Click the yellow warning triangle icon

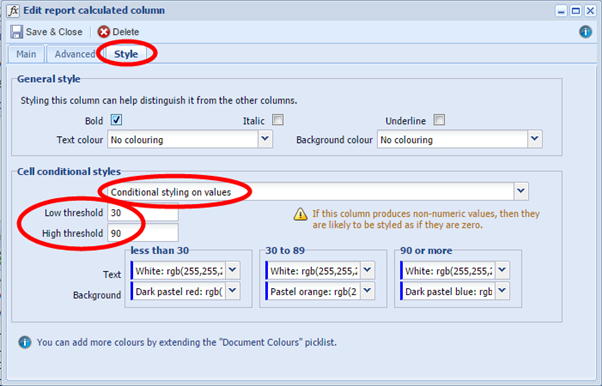[x=301, y=214]
